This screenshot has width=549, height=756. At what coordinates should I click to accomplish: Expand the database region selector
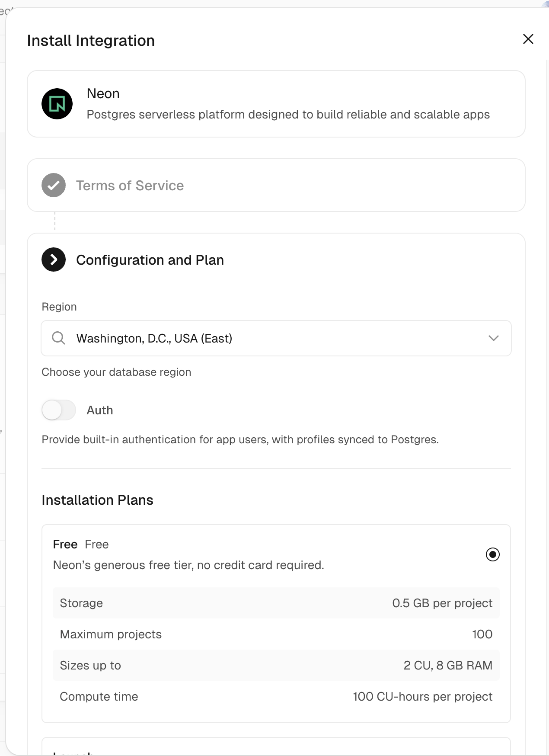494,338
